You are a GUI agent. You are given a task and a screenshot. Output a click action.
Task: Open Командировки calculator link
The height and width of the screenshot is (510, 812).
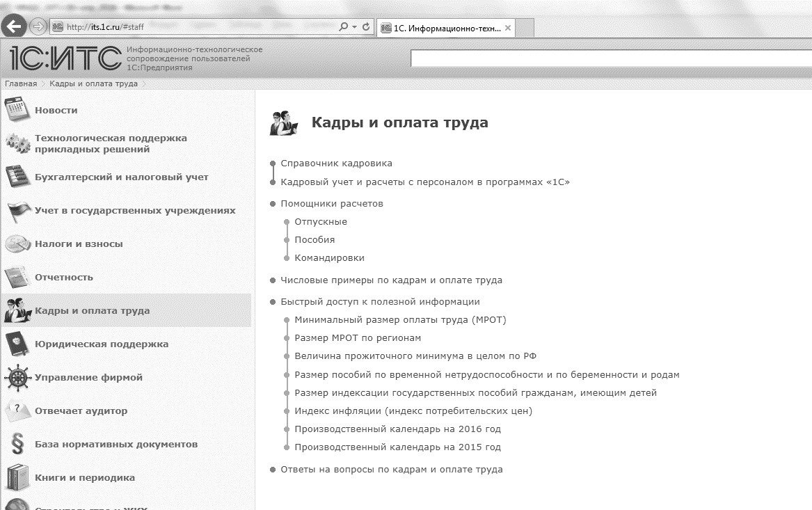329,258
